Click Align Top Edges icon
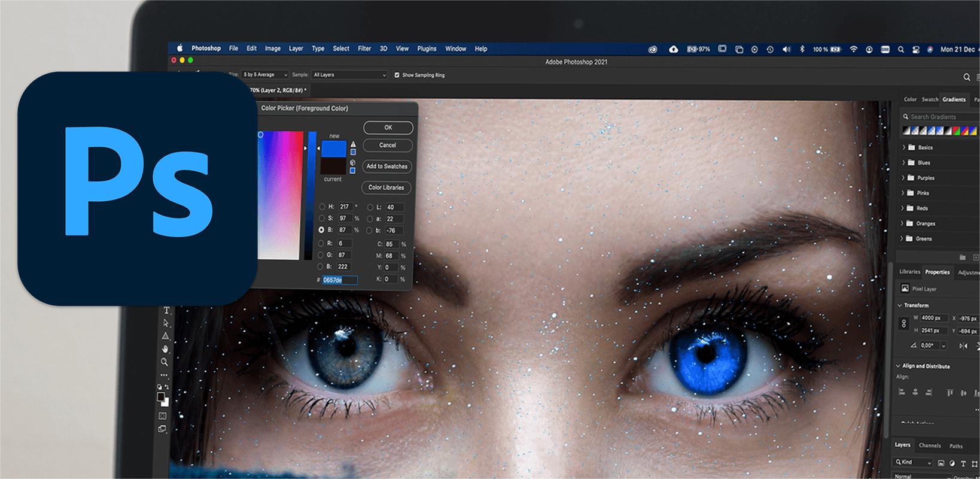Screen dimensions: 980x479 click(x=949, y=393)
